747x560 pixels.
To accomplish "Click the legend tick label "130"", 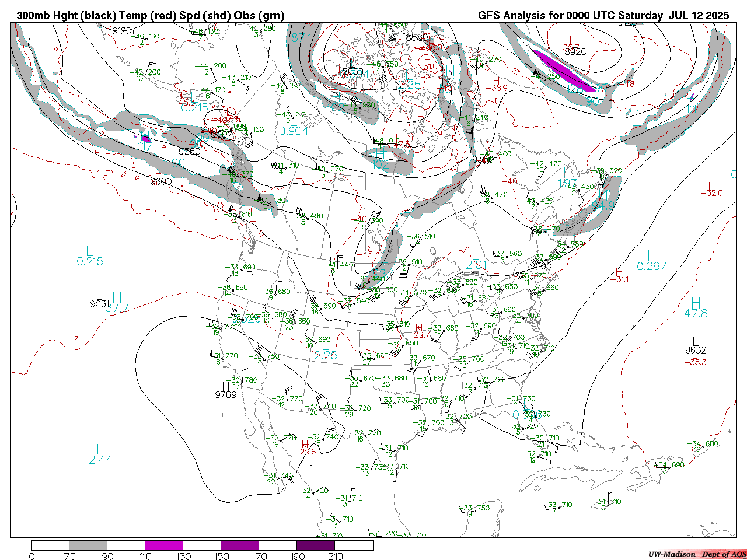I will [183, 556].
